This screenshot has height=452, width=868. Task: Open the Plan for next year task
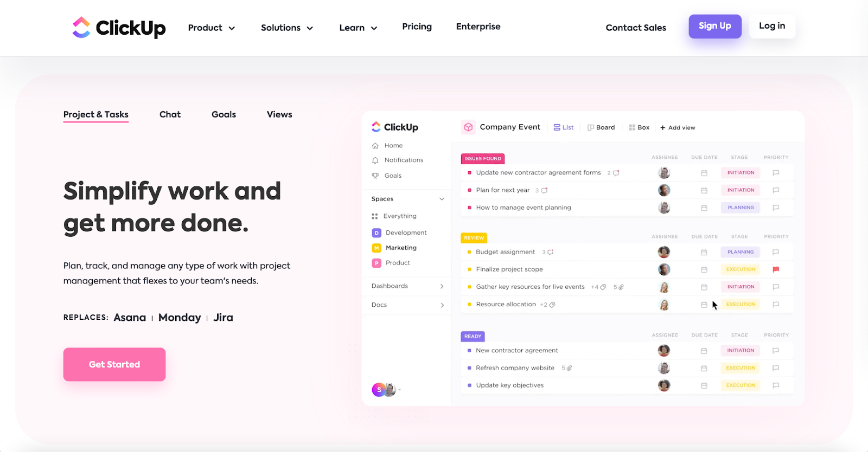503,190
